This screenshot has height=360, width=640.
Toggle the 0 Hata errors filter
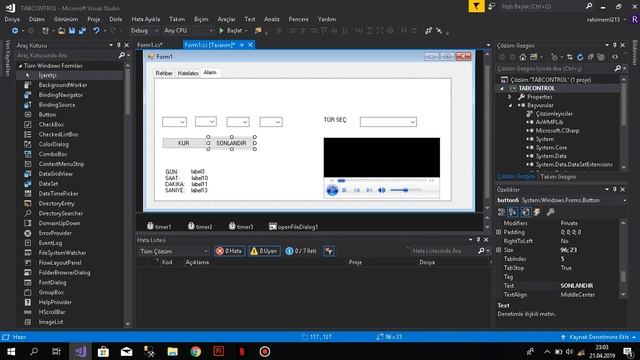[x=229, y=251]
